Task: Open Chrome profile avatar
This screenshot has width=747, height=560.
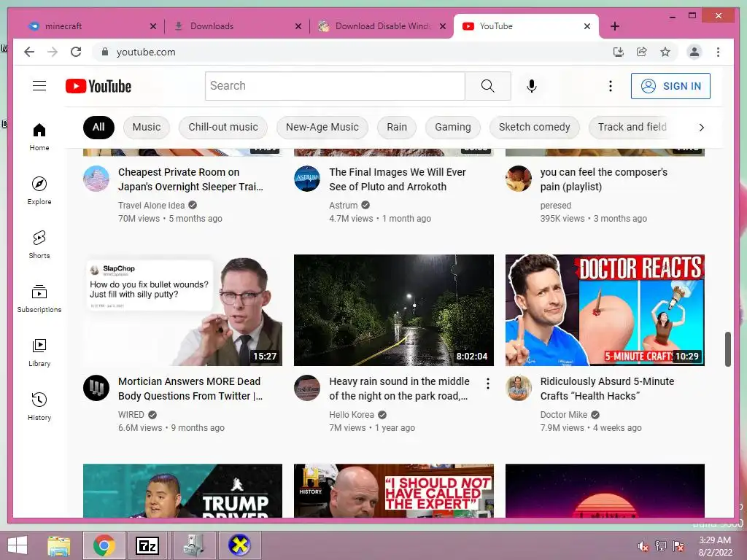Action: click(x=694, y=52)
